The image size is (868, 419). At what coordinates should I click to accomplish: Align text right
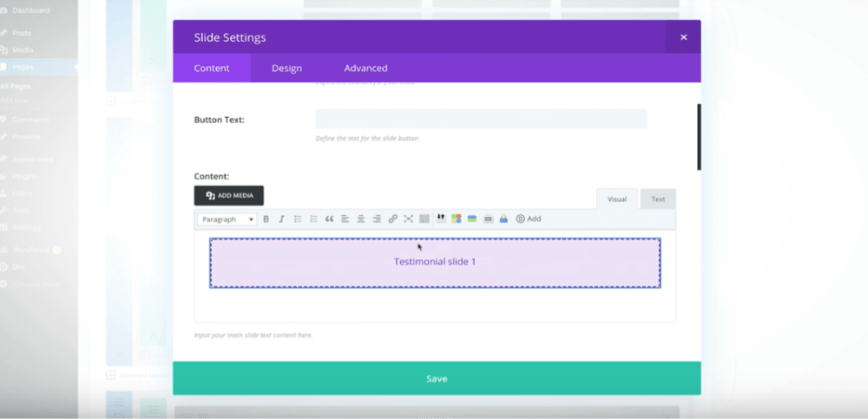377,219
